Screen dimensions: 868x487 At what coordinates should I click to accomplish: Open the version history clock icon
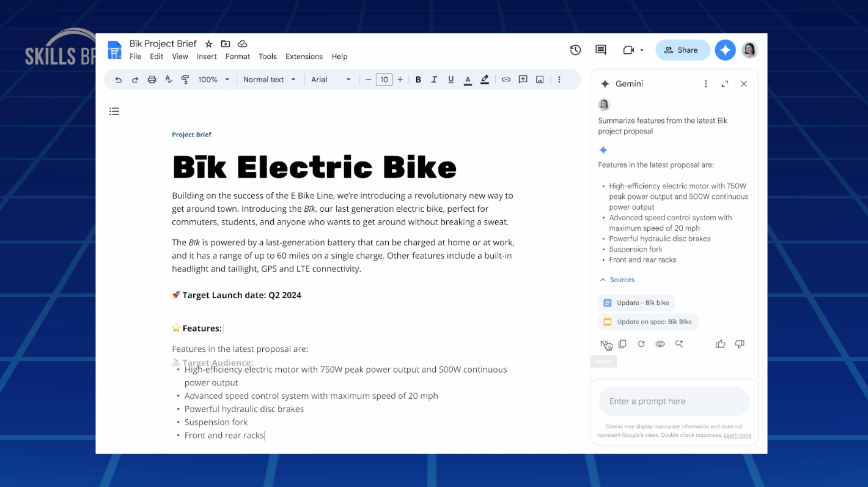coord(575,50)
